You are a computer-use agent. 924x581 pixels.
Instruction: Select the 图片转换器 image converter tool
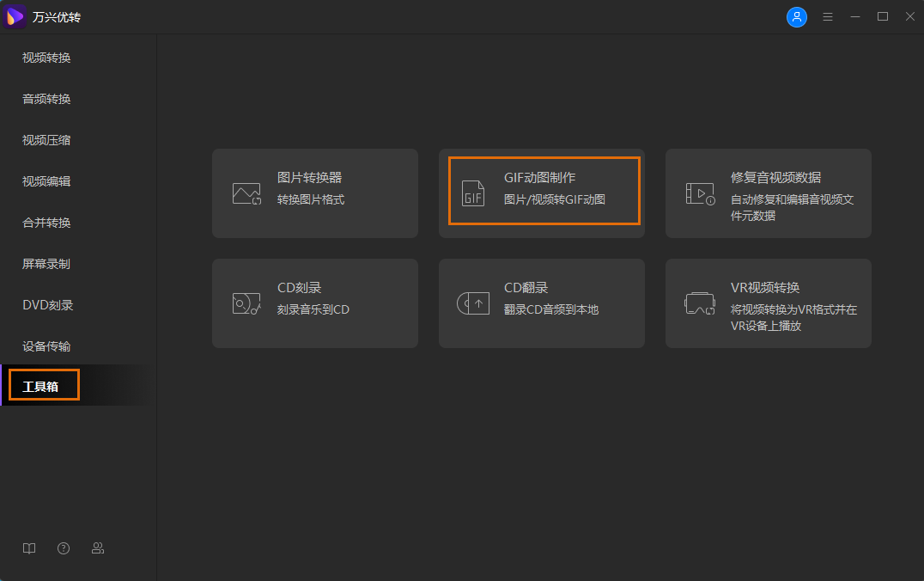[x=315, y=193]
